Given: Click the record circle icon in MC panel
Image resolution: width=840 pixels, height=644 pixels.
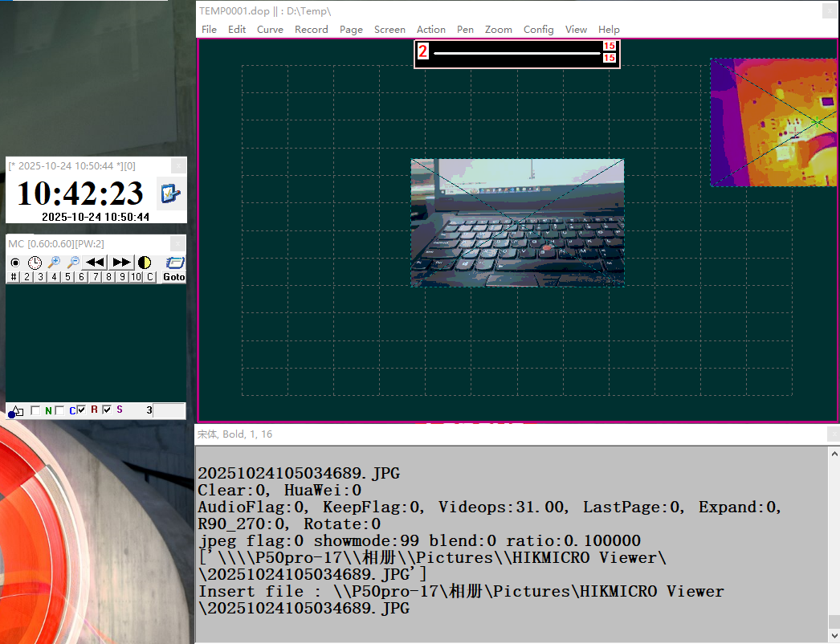Looking at the screenshot, I should tap(15, 263).
